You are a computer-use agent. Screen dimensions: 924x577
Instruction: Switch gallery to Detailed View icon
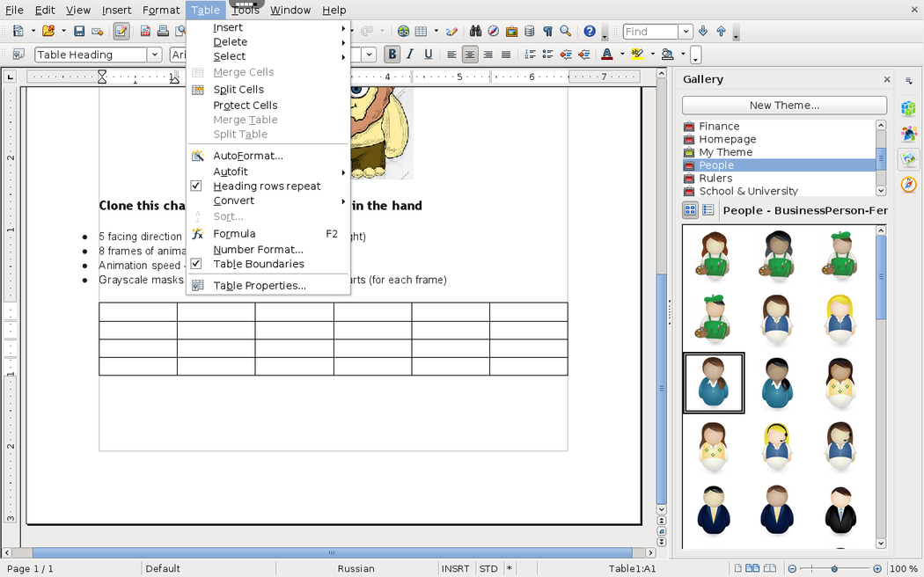coord(708,210)
